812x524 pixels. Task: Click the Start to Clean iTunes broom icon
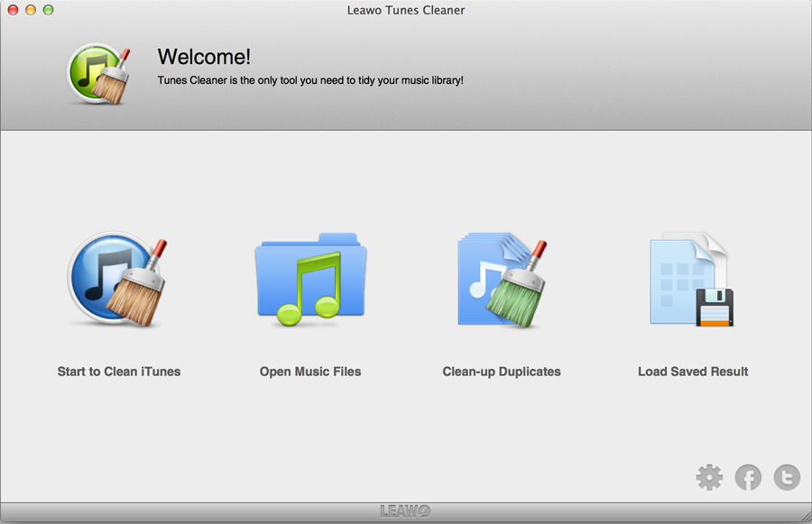point(117,280)
